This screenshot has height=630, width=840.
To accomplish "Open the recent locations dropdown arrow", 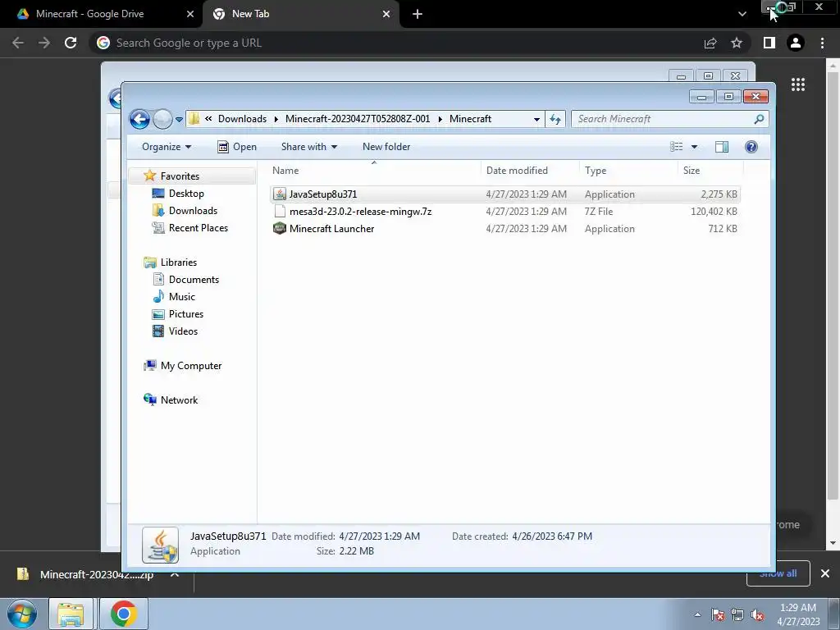I will tap(179, 120).
